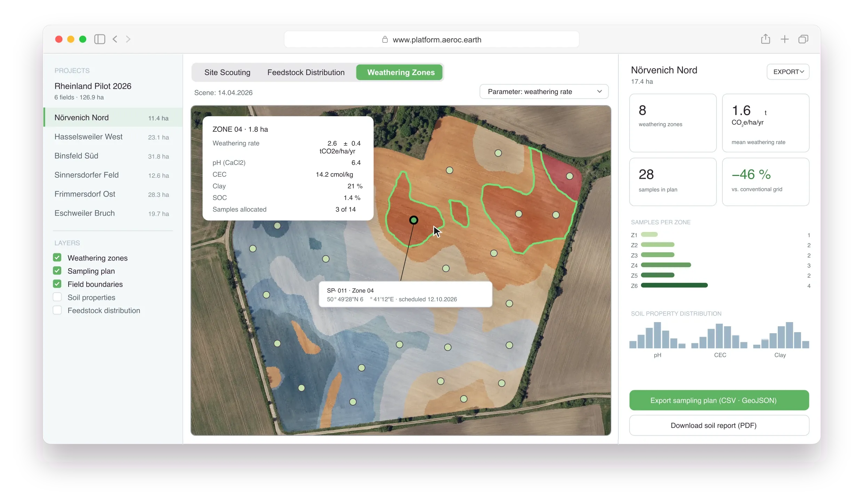Click Download soil report (PDF)
The height and width of the screenshot is (504, 863).
719,425
